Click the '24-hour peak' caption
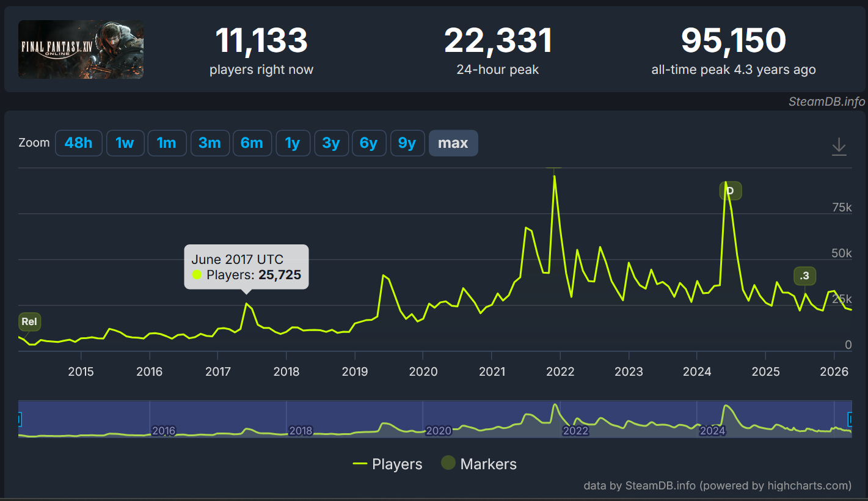Screen dimensions: 868x501 click(x=498, y=70)
